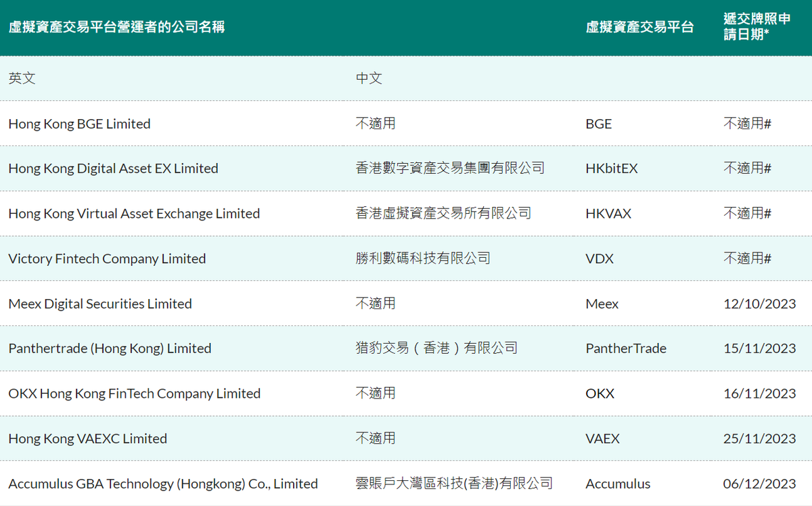Click the company name Hong Kong BGE Limited
The height and width of the screenshot is (506, 812).
coord(79,123)
